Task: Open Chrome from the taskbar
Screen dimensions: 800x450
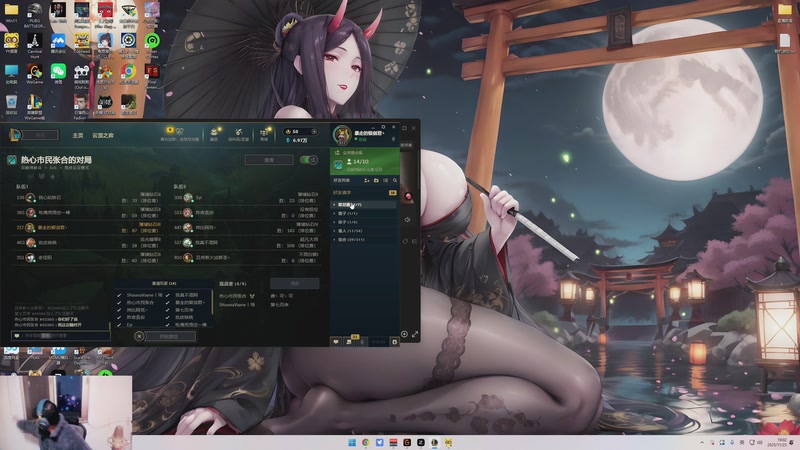Action: pos(366,442)
